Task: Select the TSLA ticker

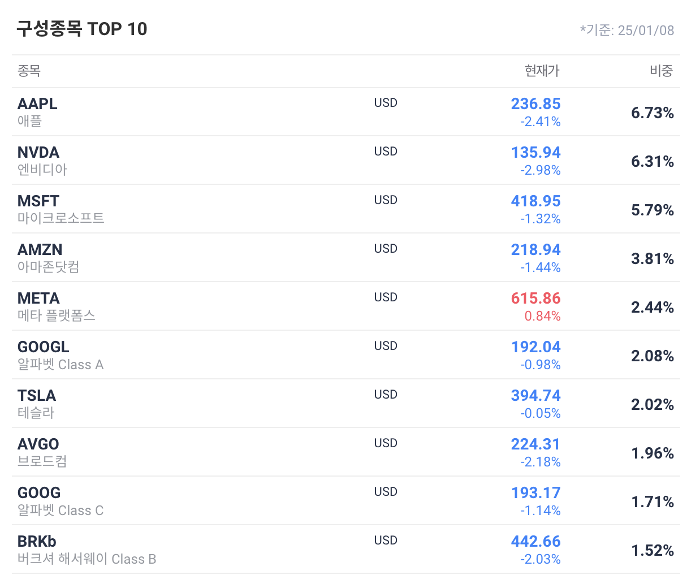Action: click(x=37, y=395)
